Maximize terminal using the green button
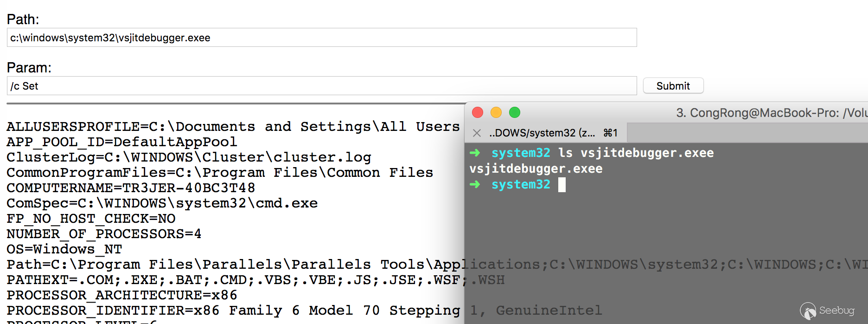 [515, 112]
